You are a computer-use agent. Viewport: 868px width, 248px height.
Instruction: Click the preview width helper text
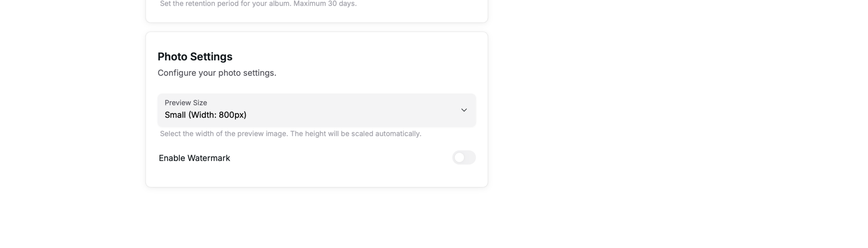(x=224, y=134)
